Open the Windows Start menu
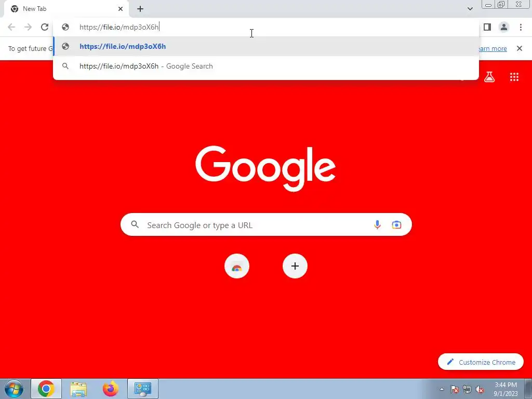 pyautogui.click(x=14, y=389)
